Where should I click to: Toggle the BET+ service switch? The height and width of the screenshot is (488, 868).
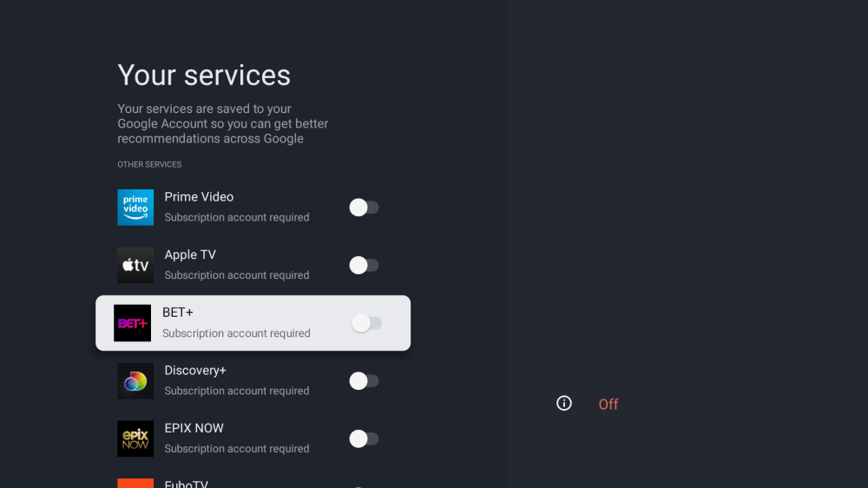[365, 323]
